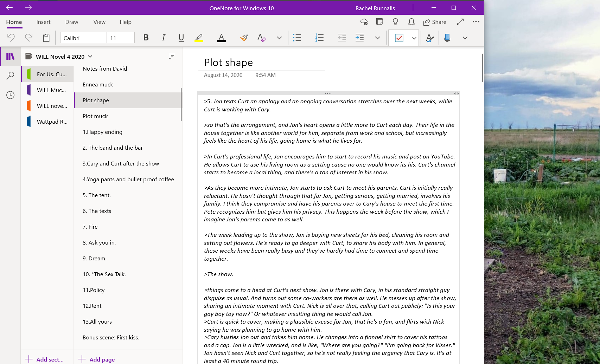Open the Calibri font name box
This screenshot has height=364, width=600.
tap(83, 38)
